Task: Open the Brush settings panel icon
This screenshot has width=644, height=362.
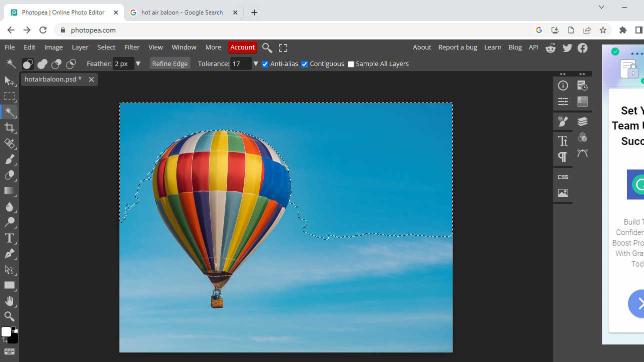Action: coord(563,121)
